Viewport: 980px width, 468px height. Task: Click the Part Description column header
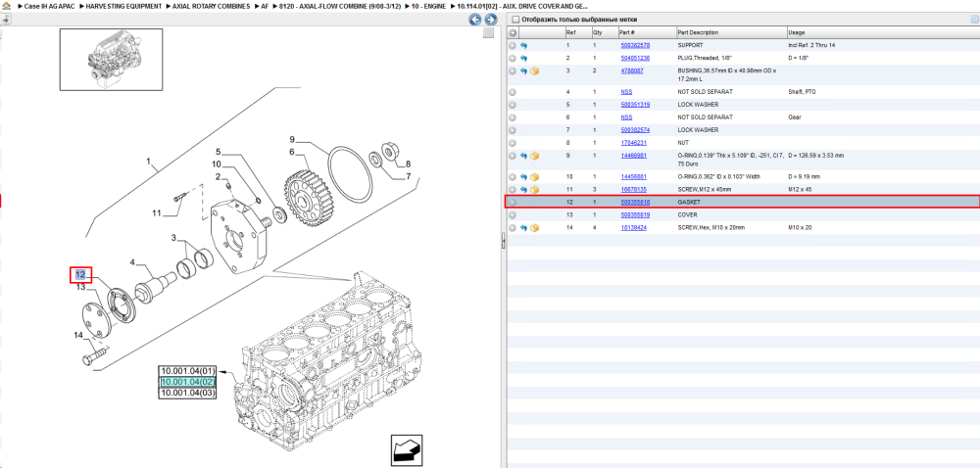(x=698, y=32)
